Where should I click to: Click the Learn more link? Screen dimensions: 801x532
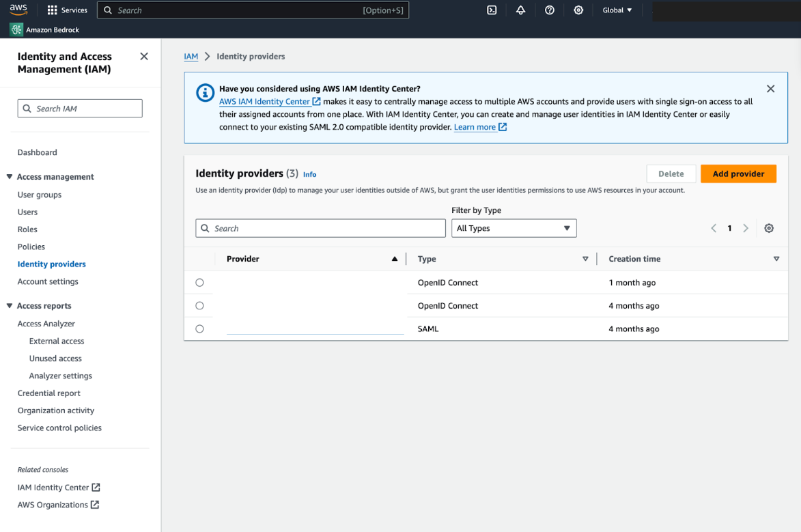click(475, 127)
